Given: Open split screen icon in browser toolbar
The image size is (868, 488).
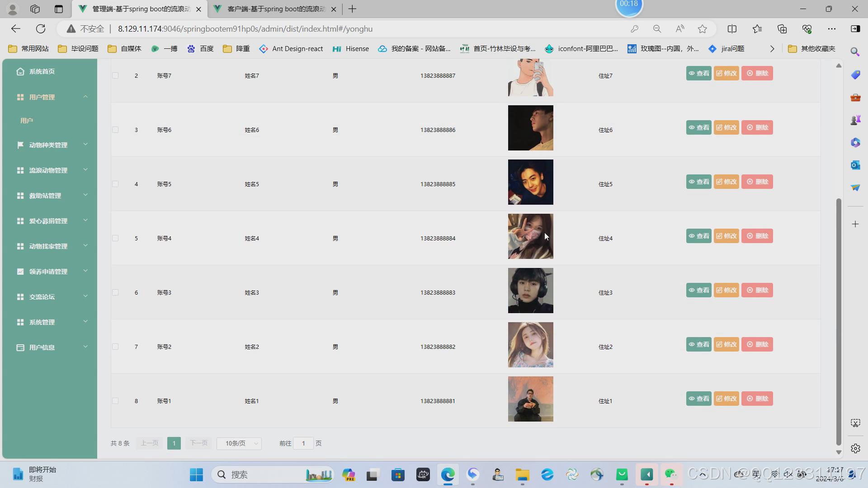Looking at the screenshot, I should coord(732,29).
